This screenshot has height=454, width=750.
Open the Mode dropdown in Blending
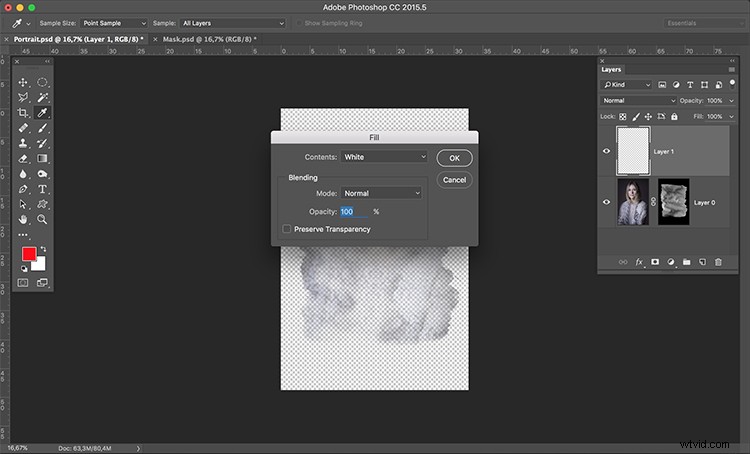[381, 193]
